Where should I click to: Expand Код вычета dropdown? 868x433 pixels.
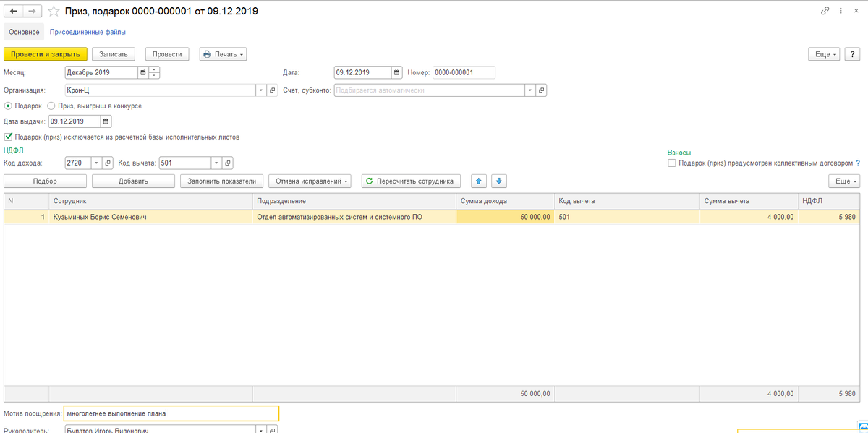click(216, 163)
